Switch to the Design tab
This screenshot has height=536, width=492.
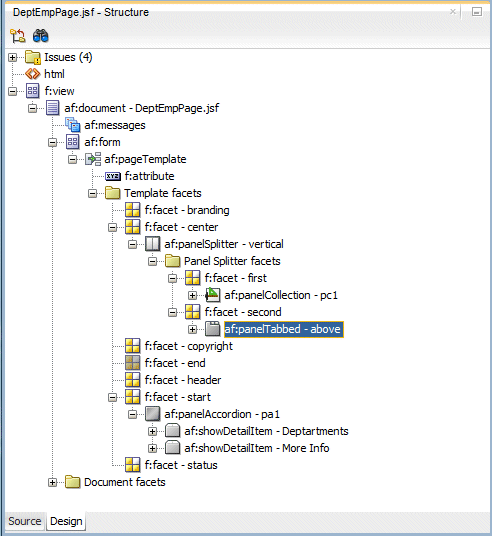point(66,521)
